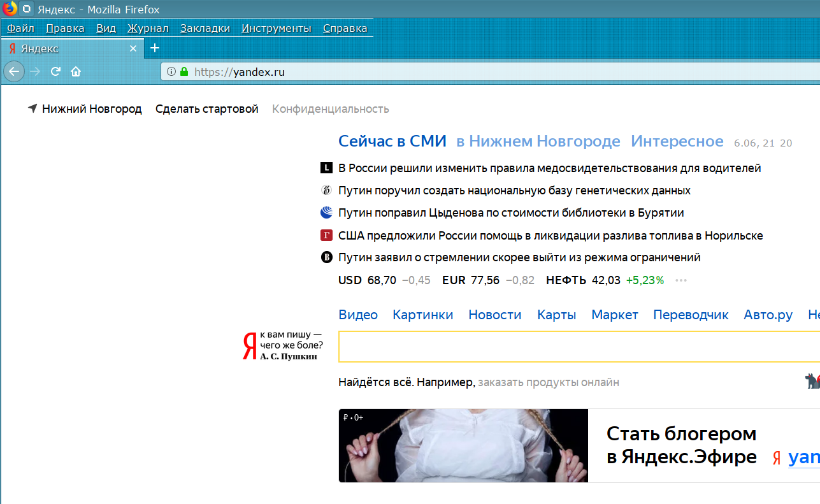
Task: Click the green padlock security icon
Action: tap(184, 72)
